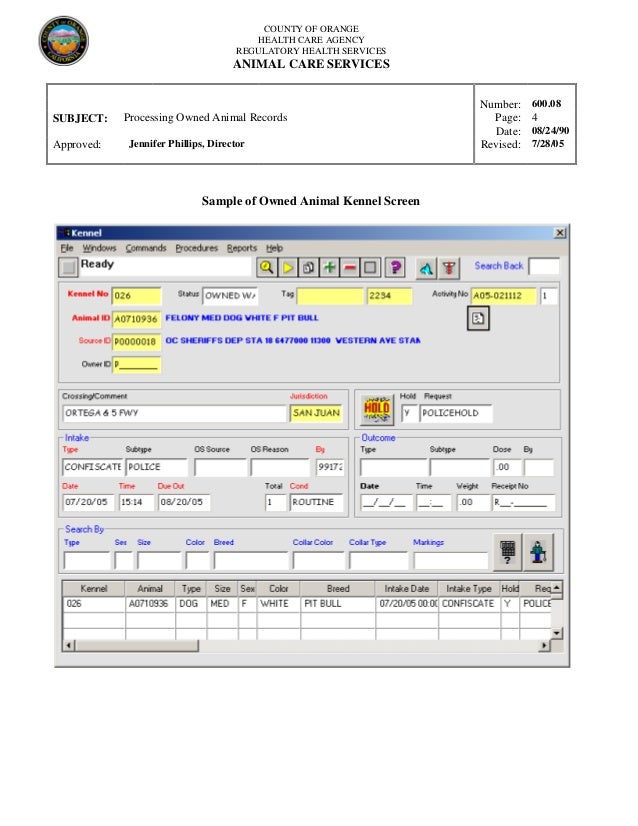Click the magnifying glass search icon
This screenshot has width=638, height=826.
coord(267,268)
